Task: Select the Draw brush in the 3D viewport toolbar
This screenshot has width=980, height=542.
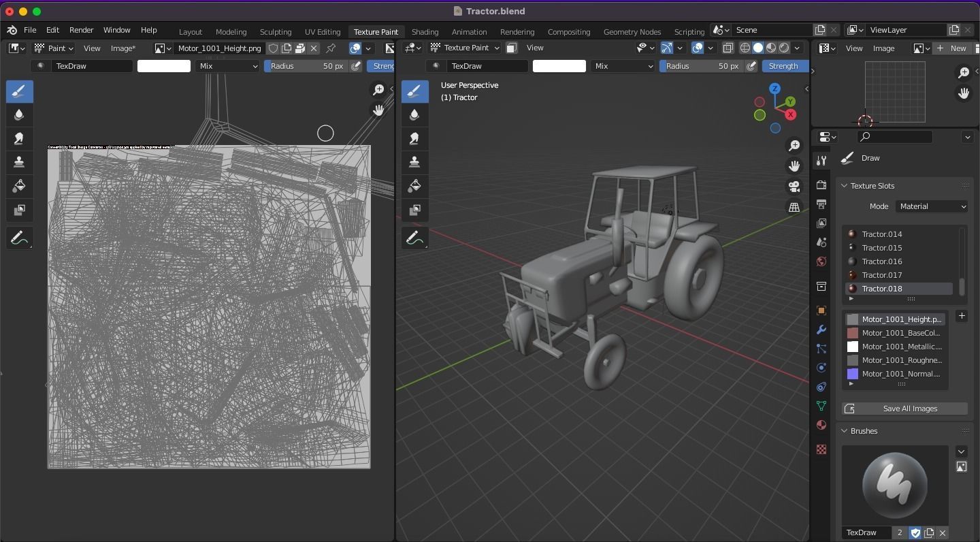Action: pos(414,91)
